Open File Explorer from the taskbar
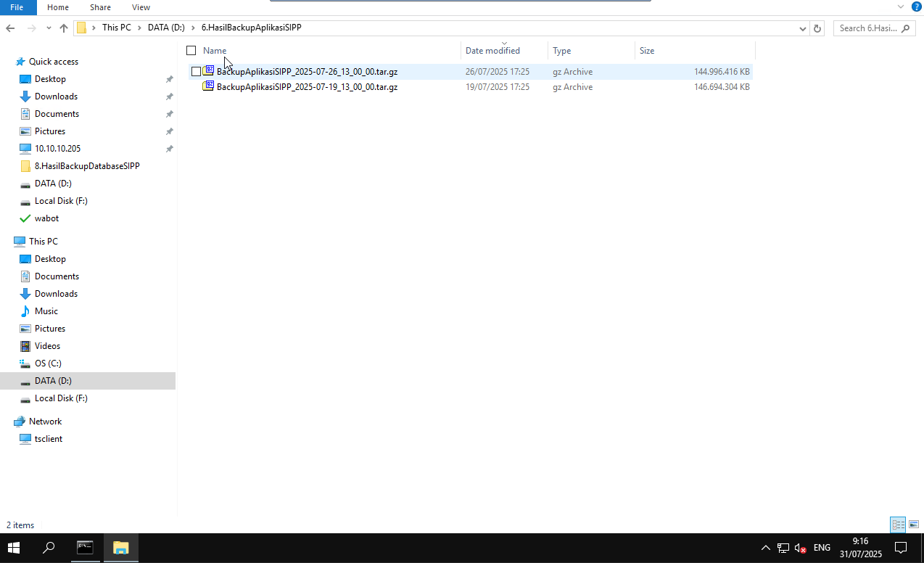Viewport: 924px width, 563px height. pyautogui.click(x=120, y=548)
